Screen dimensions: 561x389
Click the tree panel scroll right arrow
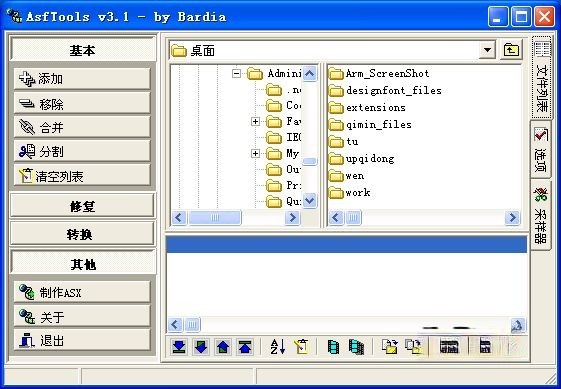click(x=292, y=217)
